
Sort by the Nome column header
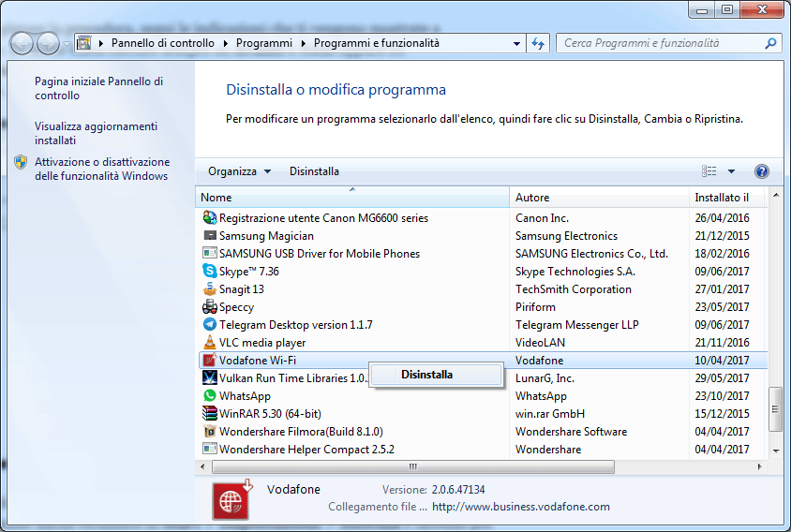352,198
